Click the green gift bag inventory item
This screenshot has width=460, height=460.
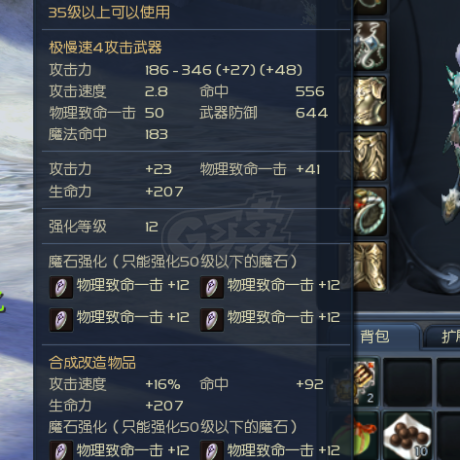pos(365,435)
